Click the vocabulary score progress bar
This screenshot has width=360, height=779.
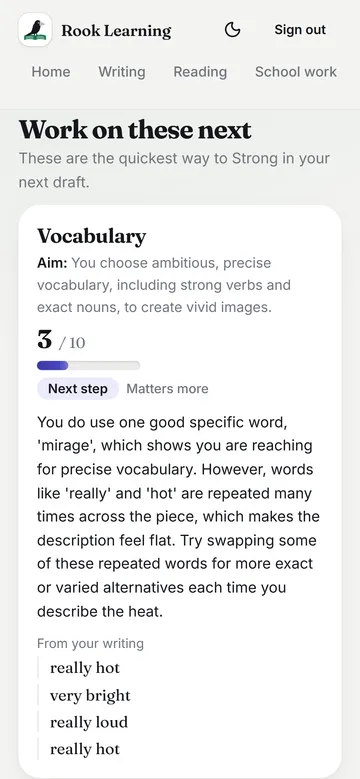(x=88, y=366)
